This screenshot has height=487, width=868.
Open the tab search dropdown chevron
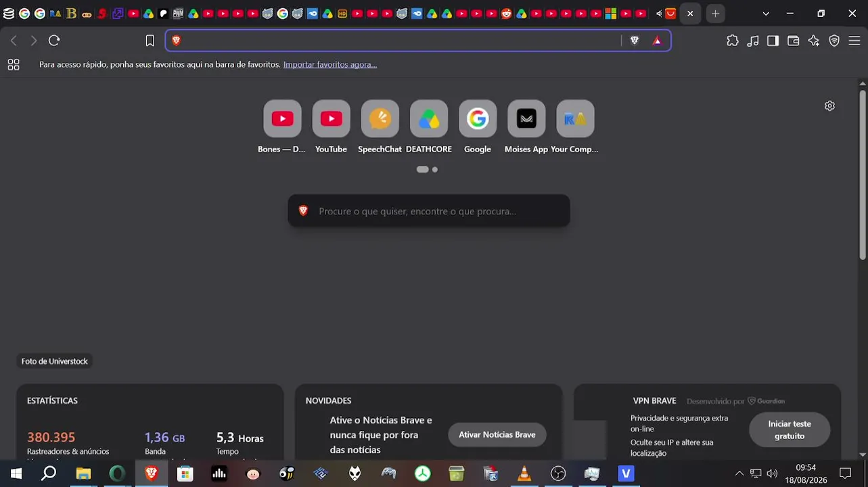coord(766,14)
